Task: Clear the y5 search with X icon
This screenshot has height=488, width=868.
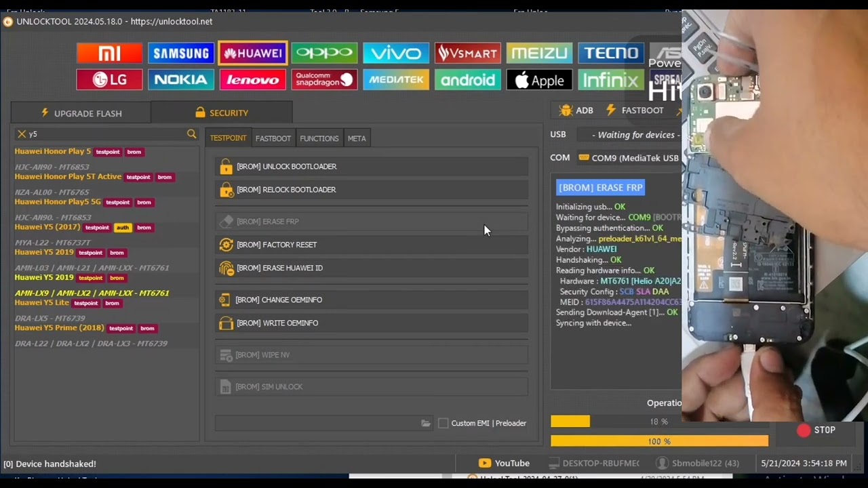Action: tap(22, 134)
